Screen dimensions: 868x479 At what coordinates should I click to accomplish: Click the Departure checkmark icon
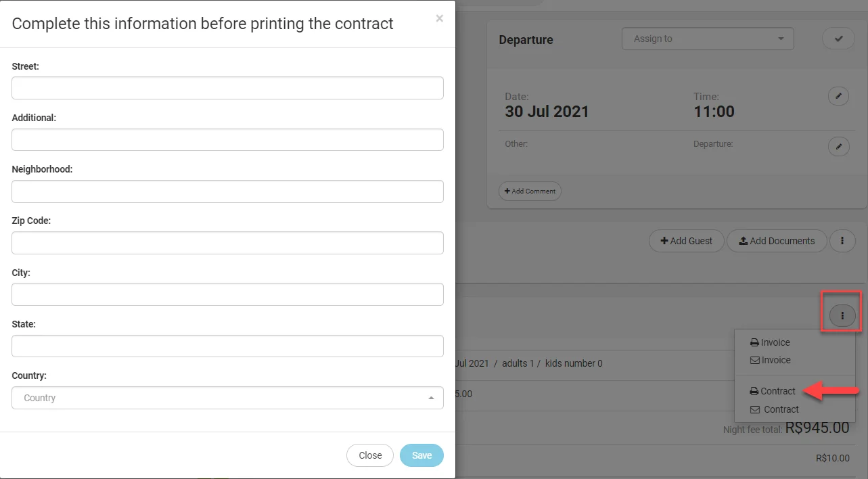pyautogui.click(x=838, y=39)
